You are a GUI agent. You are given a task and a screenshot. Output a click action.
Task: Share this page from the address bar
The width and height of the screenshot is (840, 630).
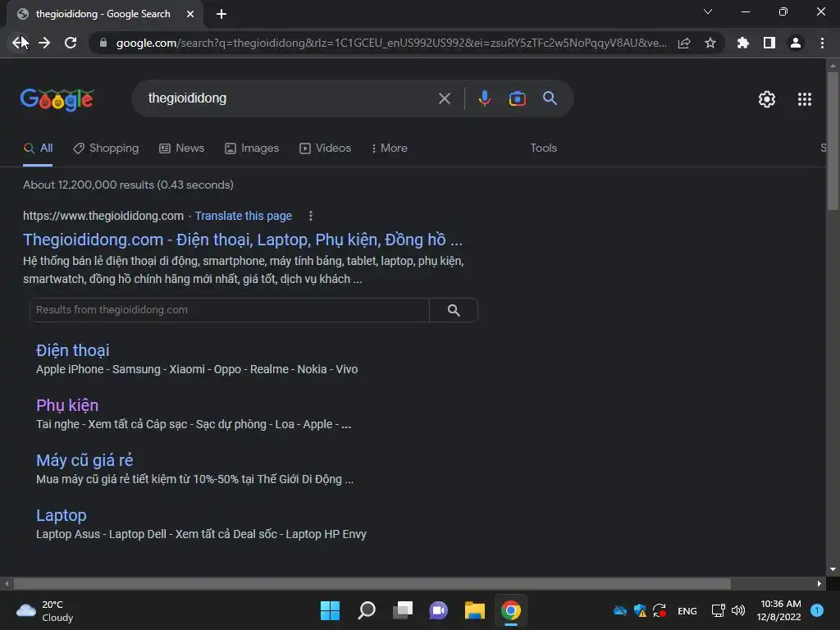click(684, 43)
